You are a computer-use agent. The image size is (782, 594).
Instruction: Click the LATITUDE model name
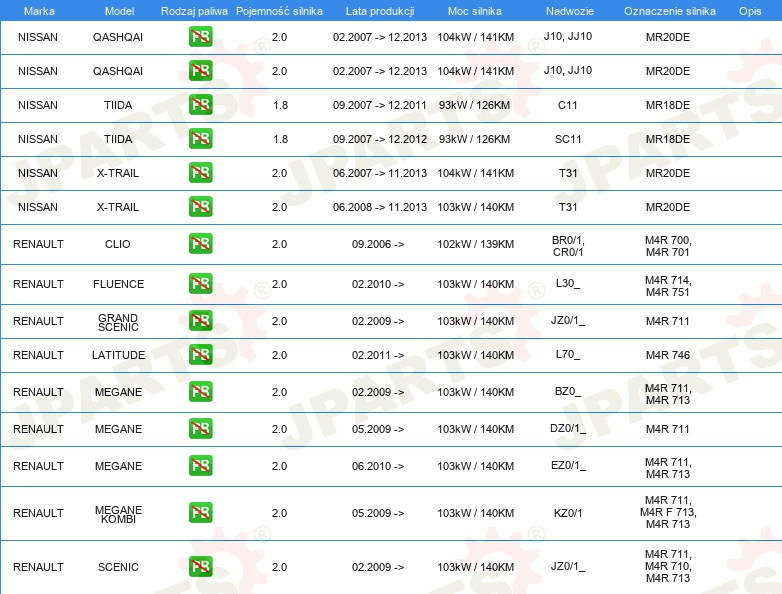(x=118, y=355)
